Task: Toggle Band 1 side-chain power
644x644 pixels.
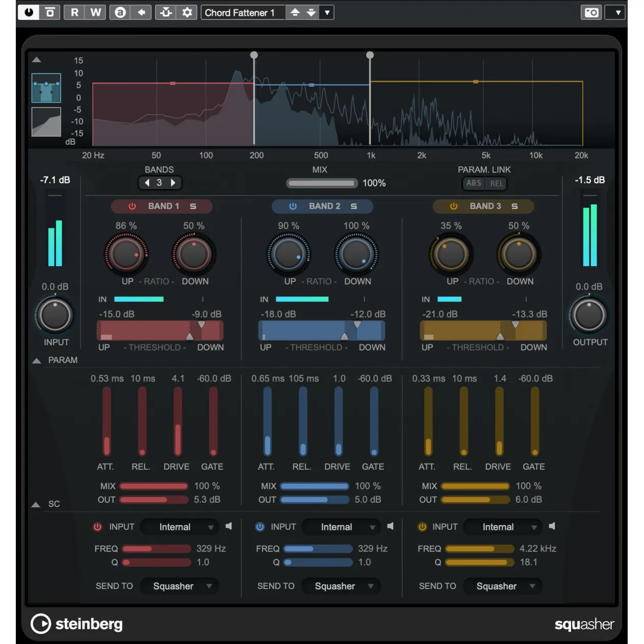Action: [97, 527]
